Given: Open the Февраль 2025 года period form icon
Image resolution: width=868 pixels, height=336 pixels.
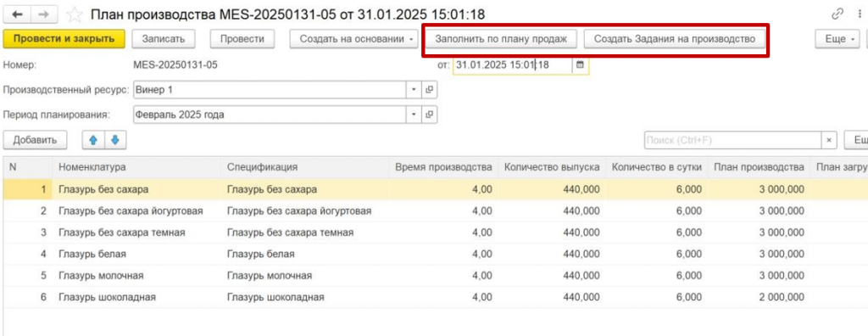Looking at the screenshot, I should [x=429, y=115].
